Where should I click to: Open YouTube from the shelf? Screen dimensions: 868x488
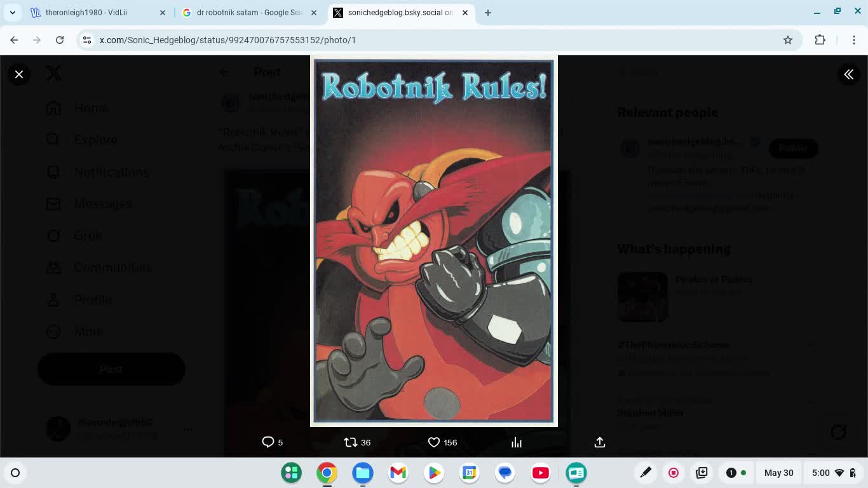click(541, 473)
